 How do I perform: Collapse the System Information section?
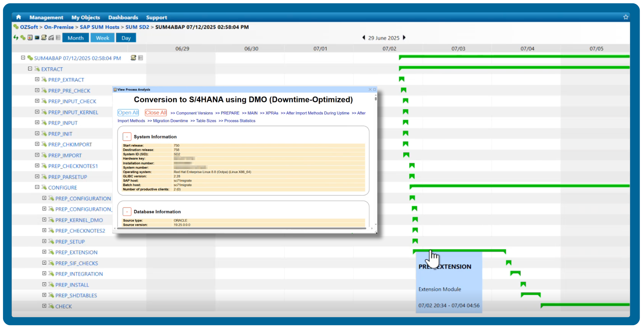pos(127,137)
